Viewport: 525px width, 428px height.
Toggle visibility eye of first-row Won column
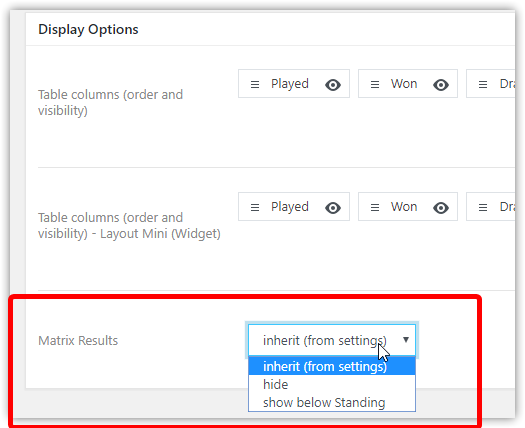point(441,85)
